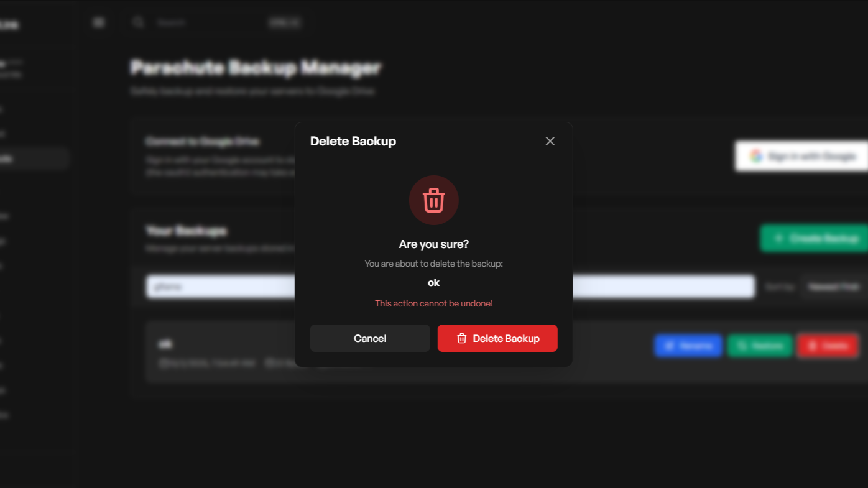868x488 pixels.
Task: Confirm with the red Delete Backup button
Action: pos(497,338)
